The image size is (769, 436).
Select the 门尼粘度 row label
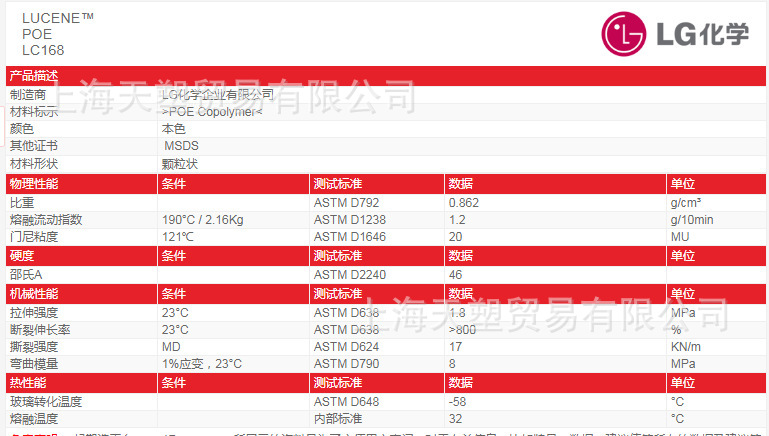pos(34,237)
